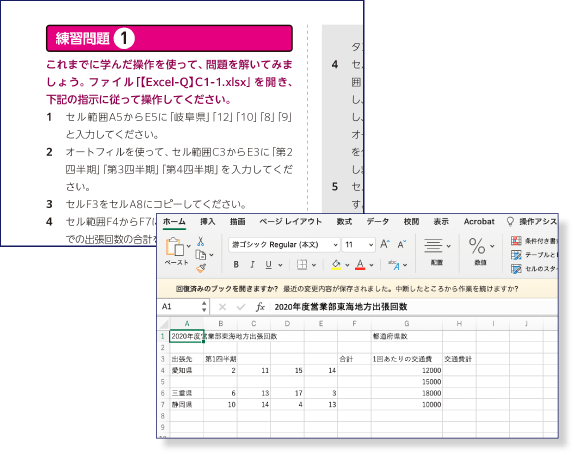
Task: Open the 数式 tab
Action: (344, 221)
